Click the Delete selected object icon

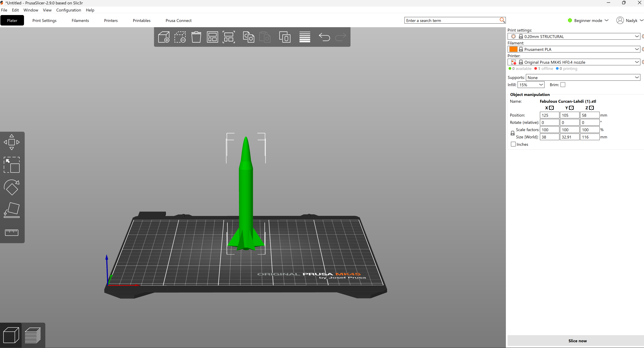(x=180, y=37)
